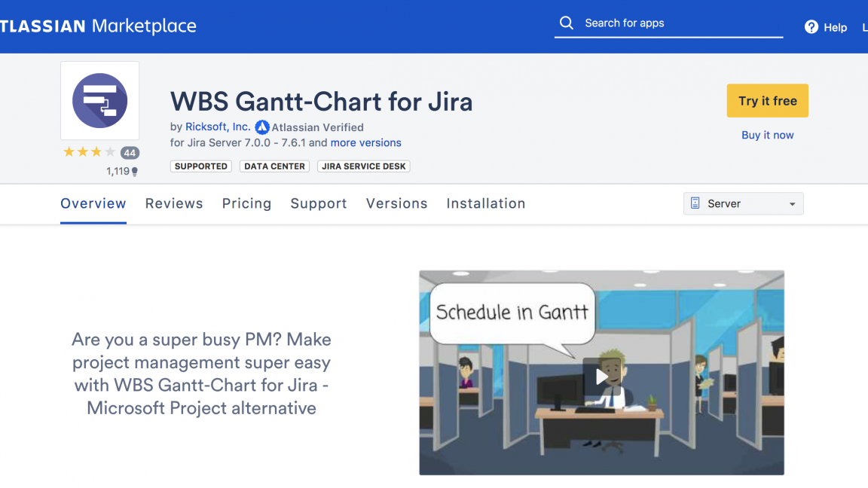Play the Schedule in Gantt video
868x488 pixels.
click(x=602, y=377)
